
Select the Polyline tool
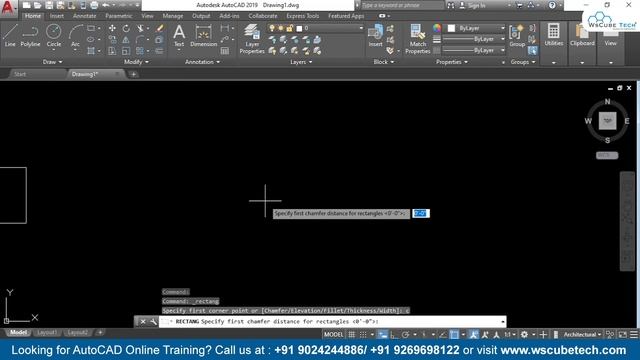tap(30, 35)
